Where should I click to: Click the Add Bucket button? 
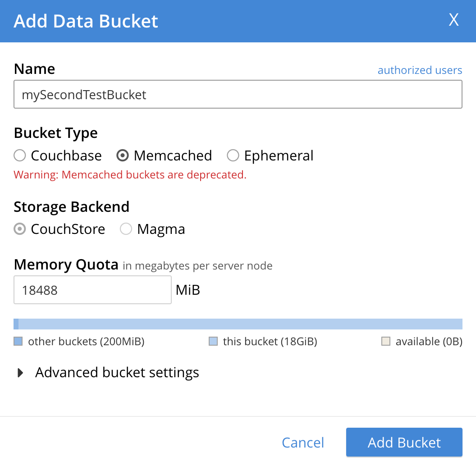[404, 442]
